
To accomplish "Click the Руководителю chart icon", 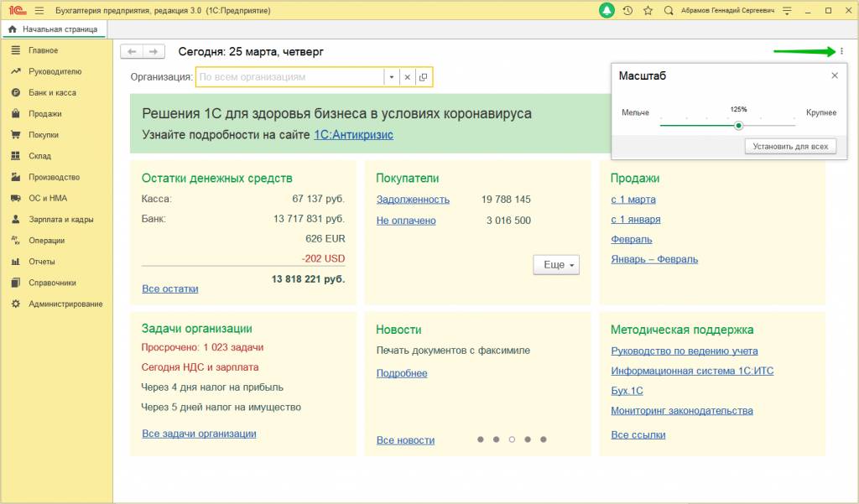I will click(x=16, y=71).
